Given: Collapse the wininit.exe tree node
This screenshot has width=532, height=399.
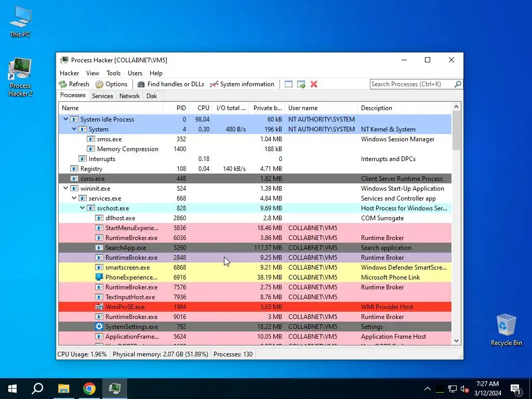Looking at the screenshot, I should coord(66,188).
